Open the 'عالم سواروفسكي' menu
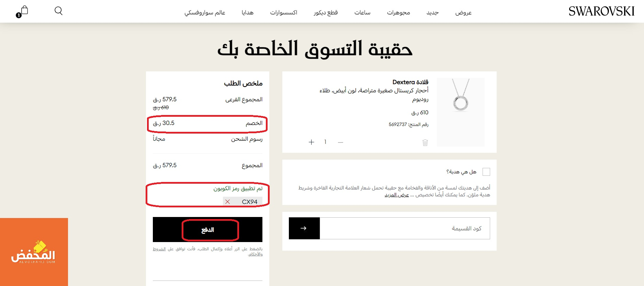 [205, 13]
